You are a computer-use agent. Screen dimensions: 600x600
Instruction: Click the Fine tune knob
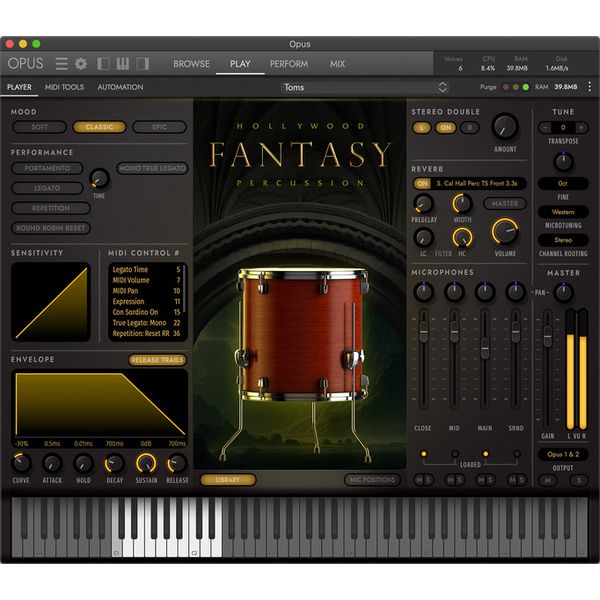(x=563, y=162)
